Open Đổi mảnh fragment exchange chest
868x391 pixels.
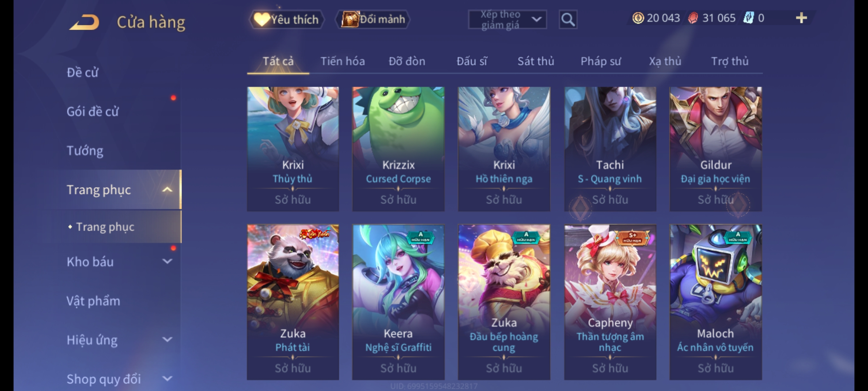373,20
